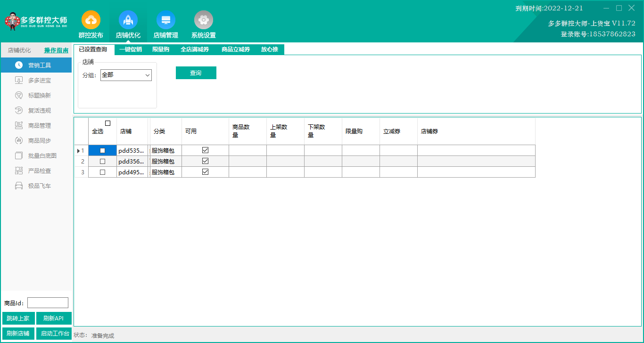Open 多多进宝 in the sidebar
Image resolution: width=644 pixels, height=343 pixels.
39,81
